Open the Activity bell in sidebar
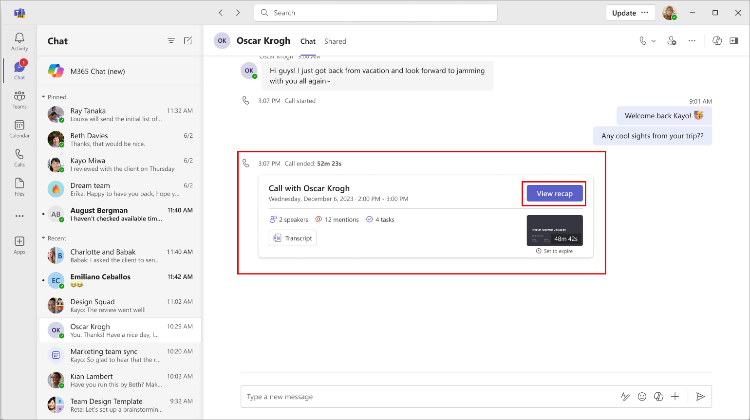 point(19,41)
